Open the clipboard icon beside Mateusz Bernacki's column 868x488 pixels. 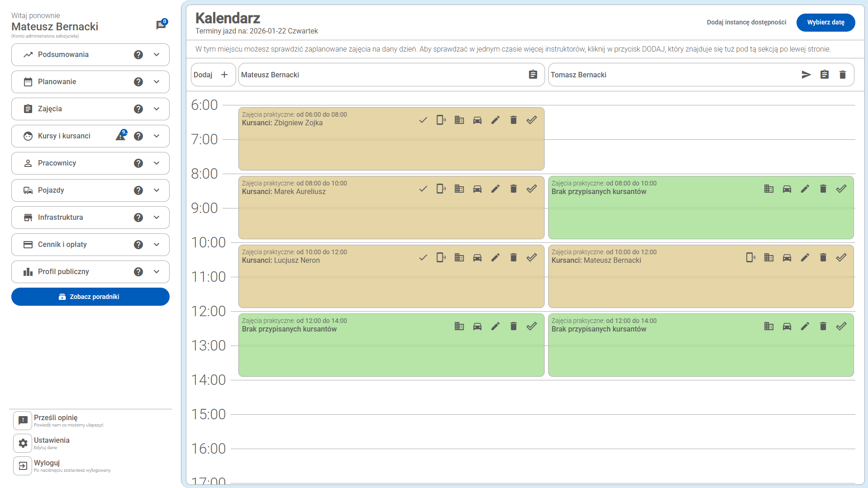(x=533, y=75)
